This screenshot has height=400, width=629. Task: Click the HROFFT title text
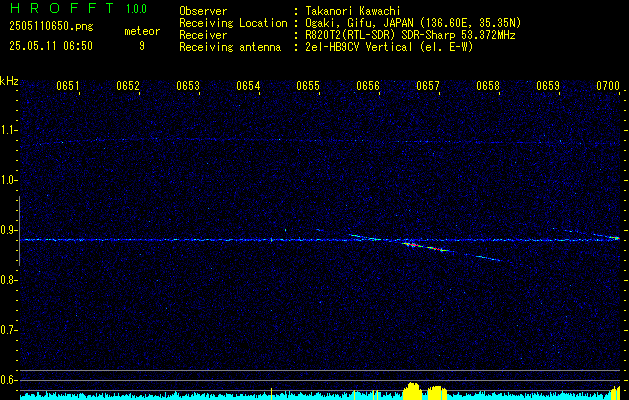pyautogui.click(x=62, y=8)
